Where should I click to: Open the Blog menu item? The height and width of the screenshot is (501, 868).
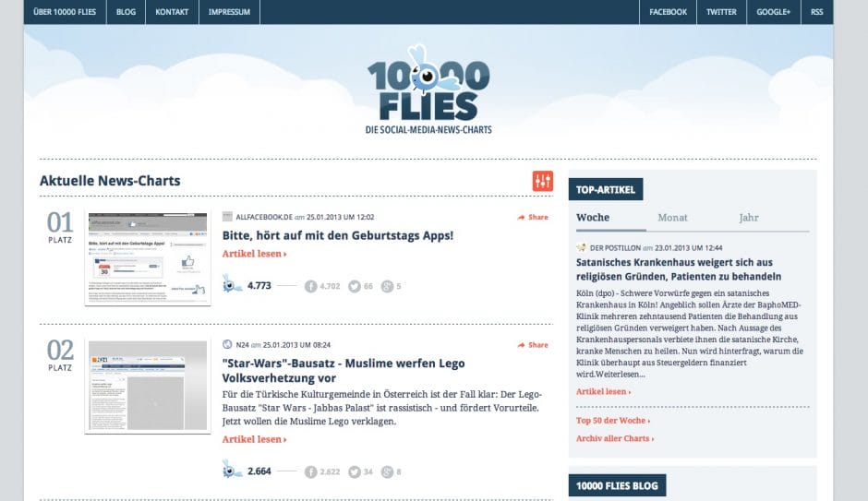tap(126, 12)
